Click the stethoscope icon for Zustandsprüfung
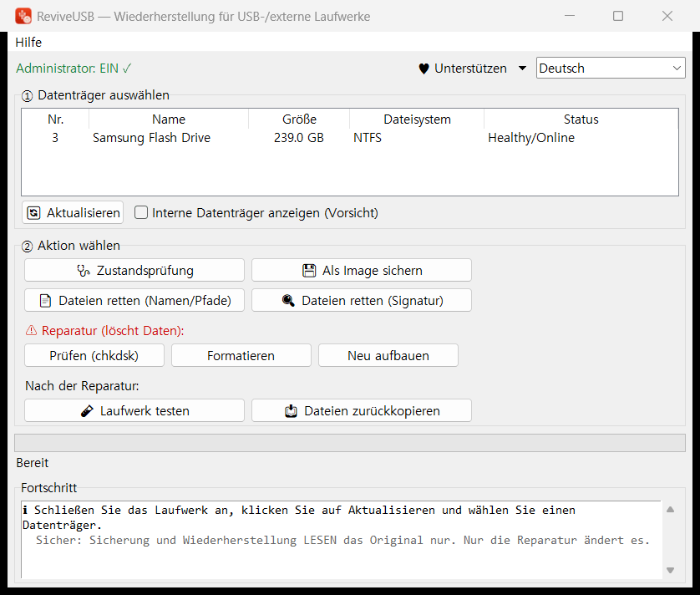The width and height of the screenshot is (700, 595). point(84,271)
